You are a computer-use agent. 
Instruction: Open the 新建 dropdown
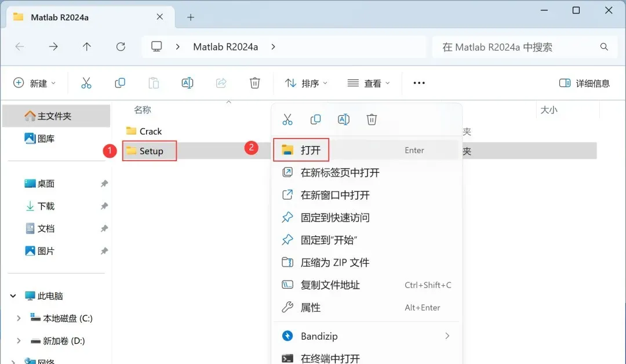click(34, 83)
